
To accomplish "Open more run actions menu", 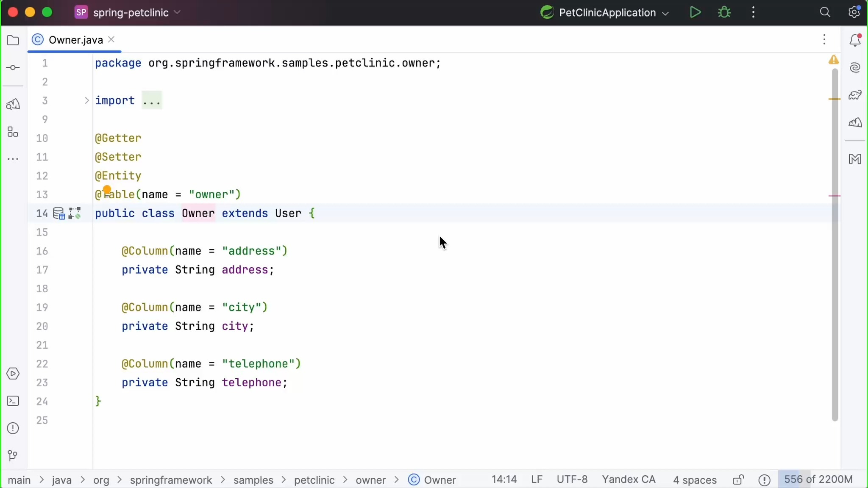I will 753,12.
